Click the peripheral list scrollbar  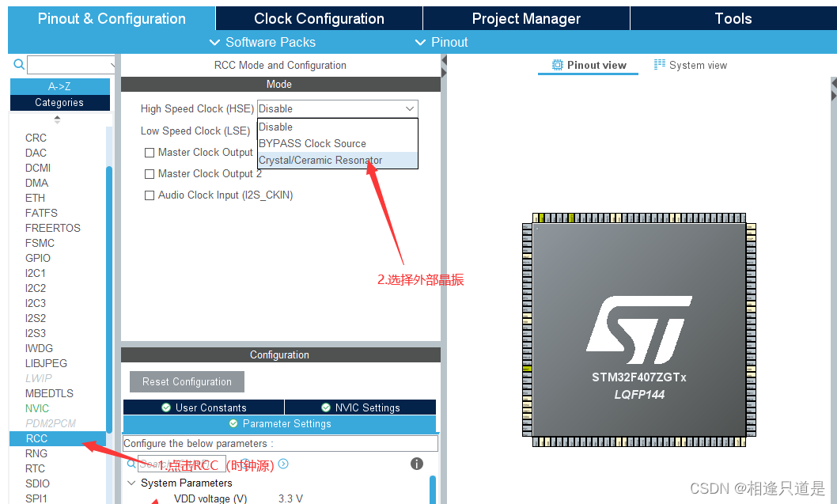point(109,299)
